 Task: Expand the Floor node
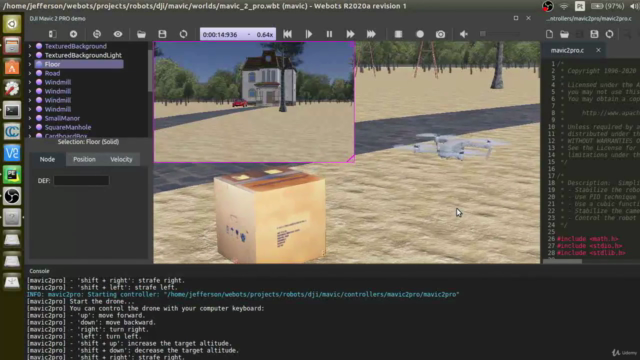pyautogui.click(x=30, y=64)
